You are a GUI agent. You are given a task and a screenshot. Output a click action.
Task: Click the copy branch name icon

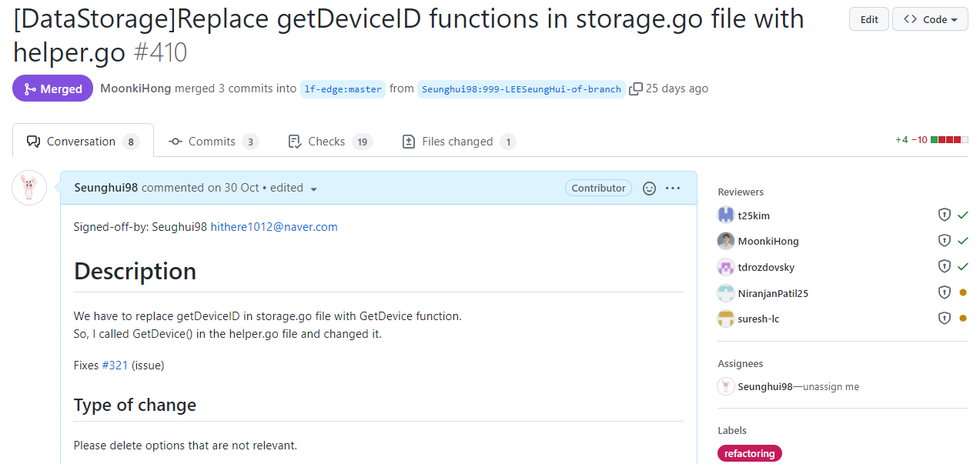[636, 88]
